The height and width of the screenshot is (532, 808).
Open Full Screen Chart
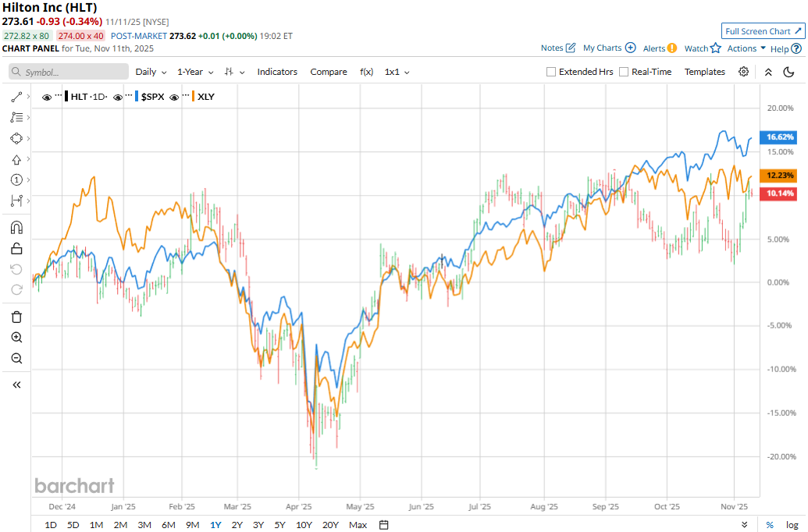pyautogui.click(x=763, y=31)
